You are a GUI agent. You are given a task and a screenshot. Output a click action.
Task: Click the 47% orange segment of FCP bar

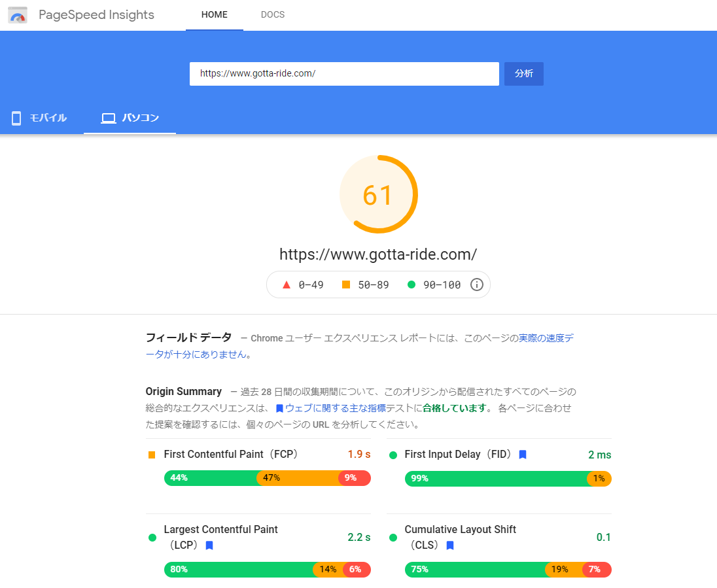297,478
